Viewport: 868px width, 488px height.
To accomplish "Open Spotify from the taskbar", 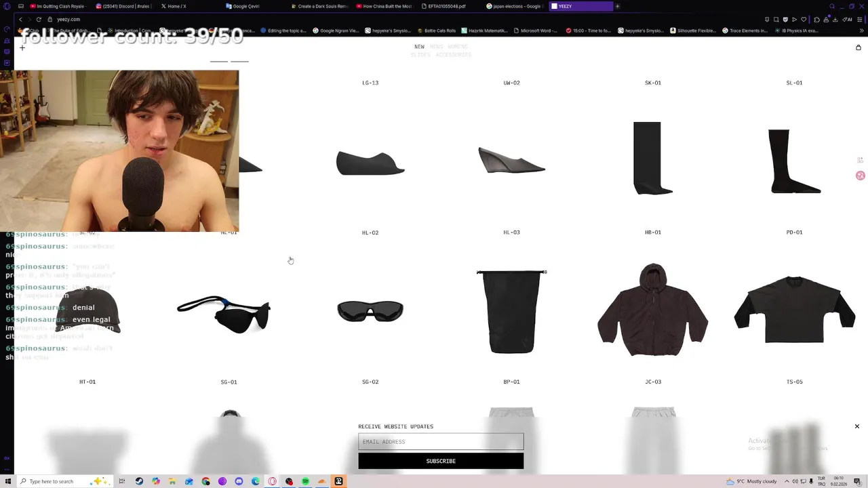I will tap(305, 481).
